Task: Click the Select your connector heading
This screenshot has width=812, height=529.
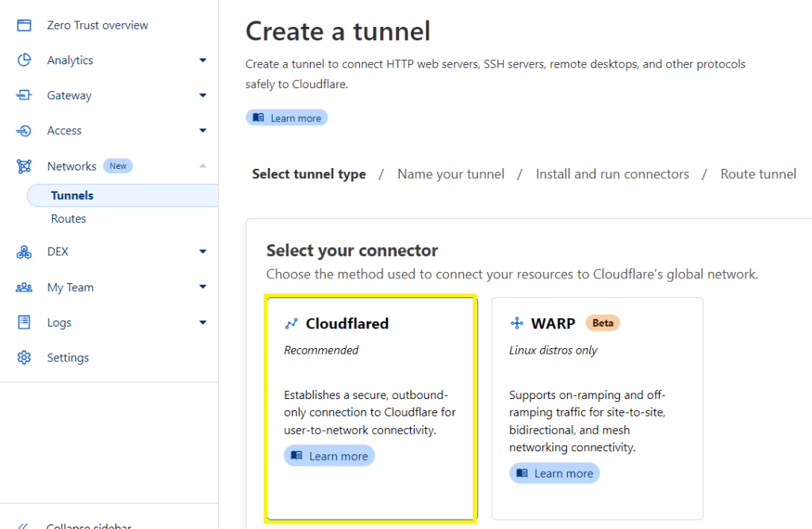Action: click(x=352, y=251)
